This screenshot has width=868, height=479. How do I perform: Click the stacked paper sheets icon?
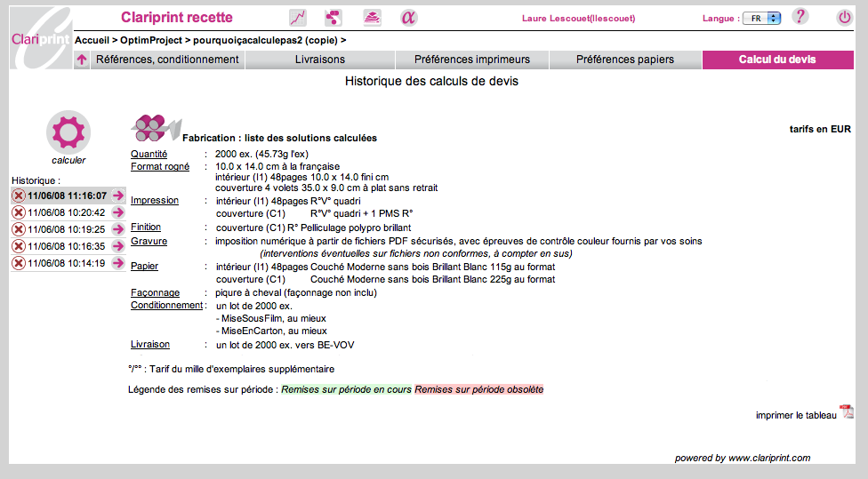(372, 18)
